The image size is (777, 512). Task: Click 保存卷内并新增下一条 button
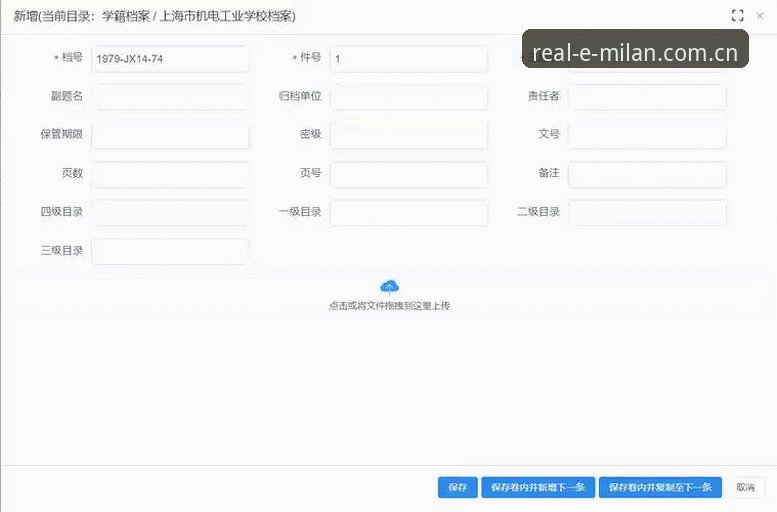point(538,487)
